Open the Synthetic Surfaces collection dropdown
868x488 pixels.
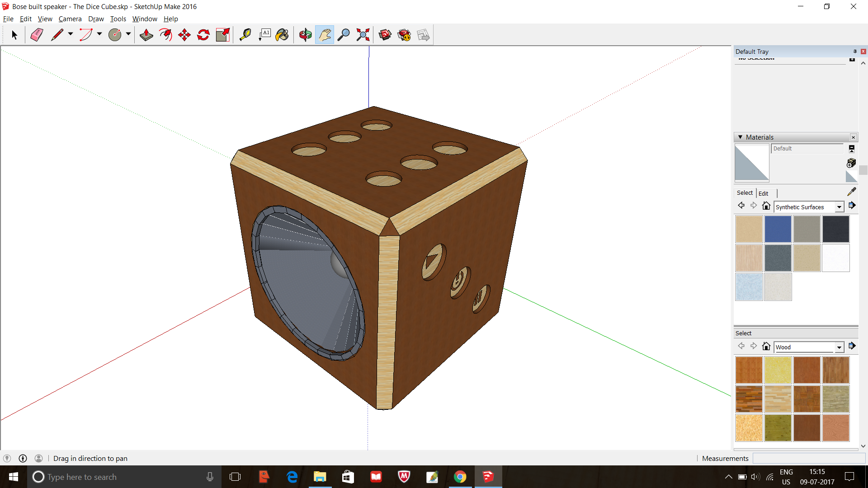[x=839, y=206]
